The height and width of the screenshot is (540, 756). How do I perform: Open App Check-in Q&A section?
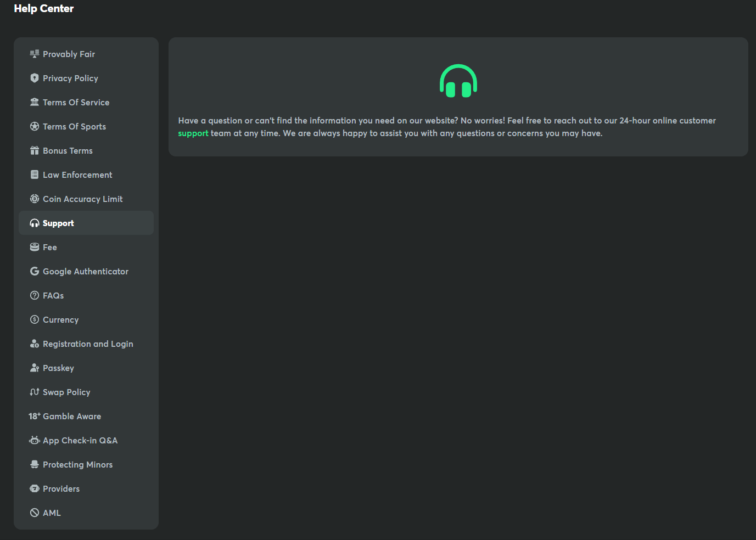tap(80, 441)
